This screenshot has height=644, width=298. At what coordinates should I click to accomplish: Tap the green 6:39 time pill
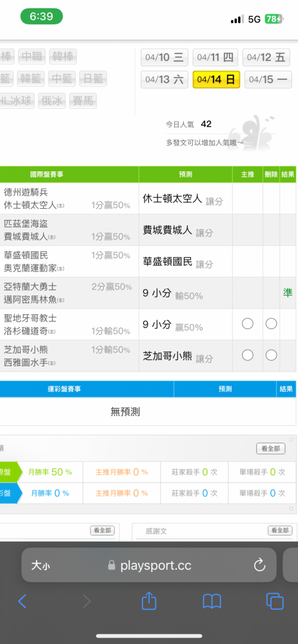tap(41, 17)
